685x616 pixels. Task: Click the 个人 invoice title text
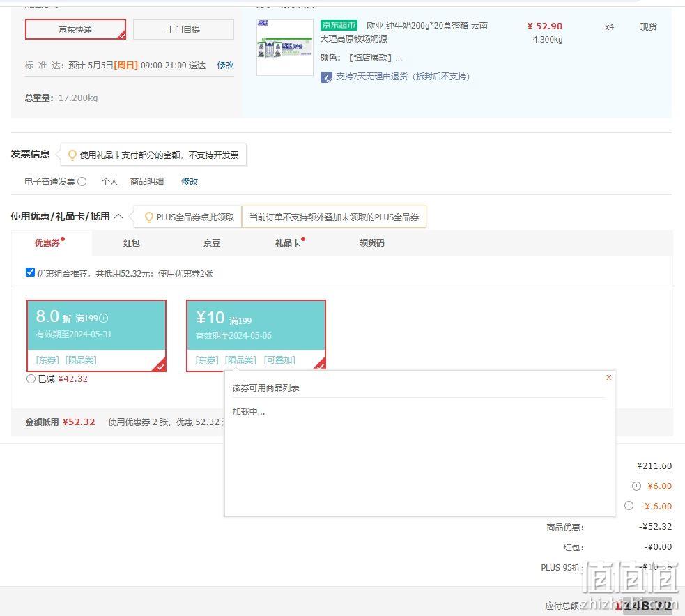tap(109, 181)
